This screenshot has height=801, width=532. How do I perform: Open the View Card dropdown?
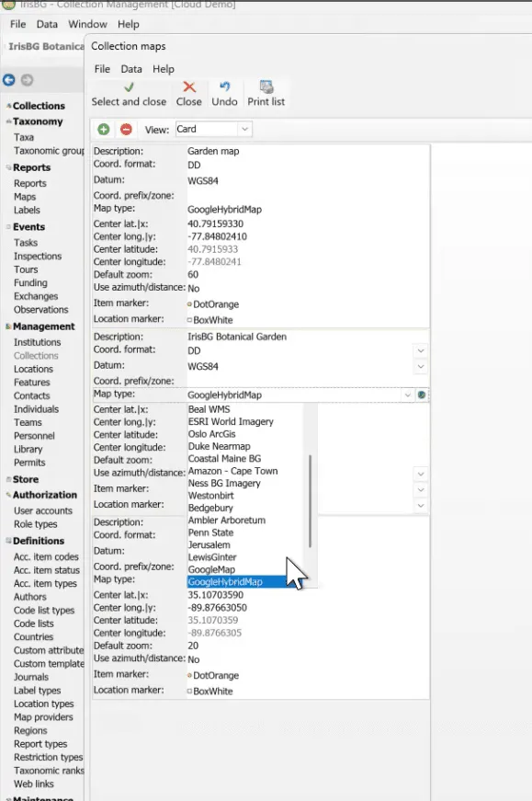coord(244,130)
